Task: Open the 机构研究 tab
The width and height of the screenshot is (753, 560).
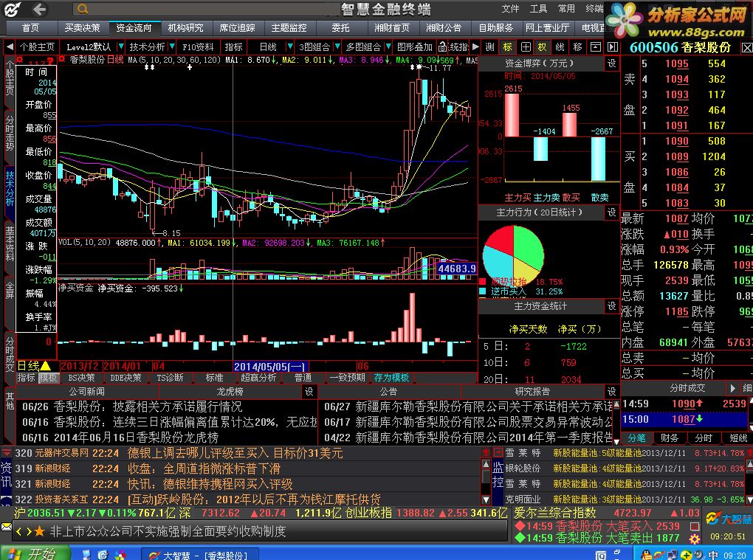Action: pos(186,28)
